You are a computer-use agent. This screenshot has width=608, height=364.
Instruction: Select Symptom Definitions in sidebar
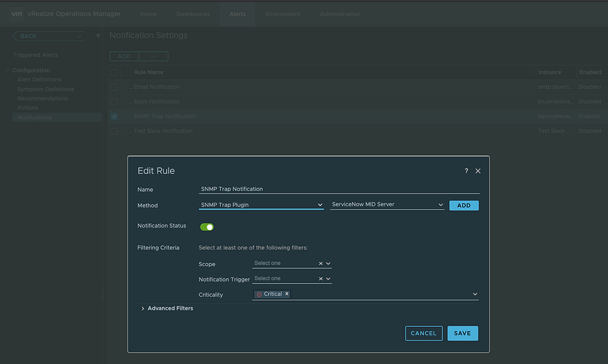coord(46,89)
